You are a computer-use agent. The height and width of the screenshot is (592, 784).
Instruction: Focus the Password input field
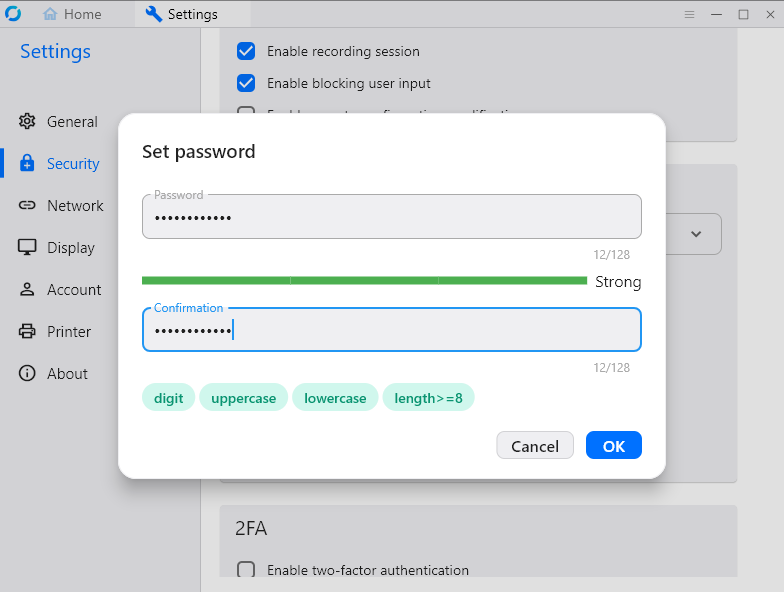coord(391,217)
